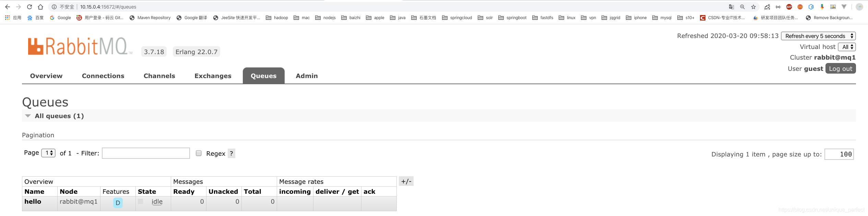Screen dimensions: 868x216
Task: Switch to the Exchanges tab
Action: tap(213, 76)
